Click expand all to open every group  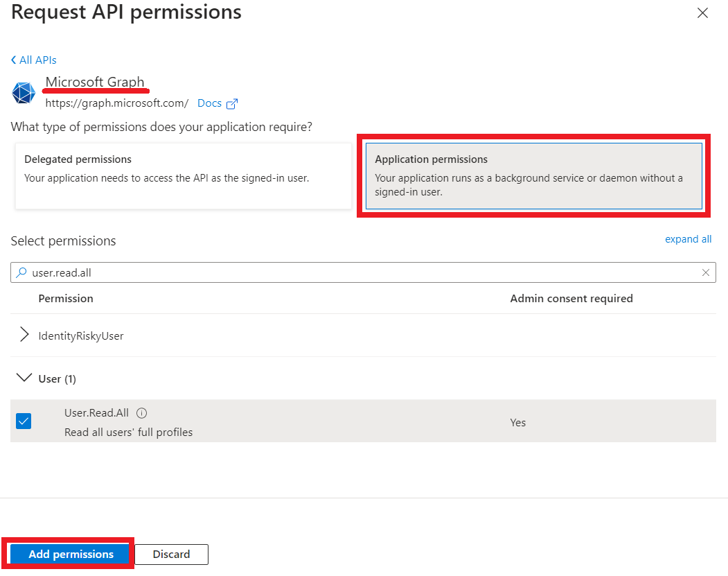688,238
